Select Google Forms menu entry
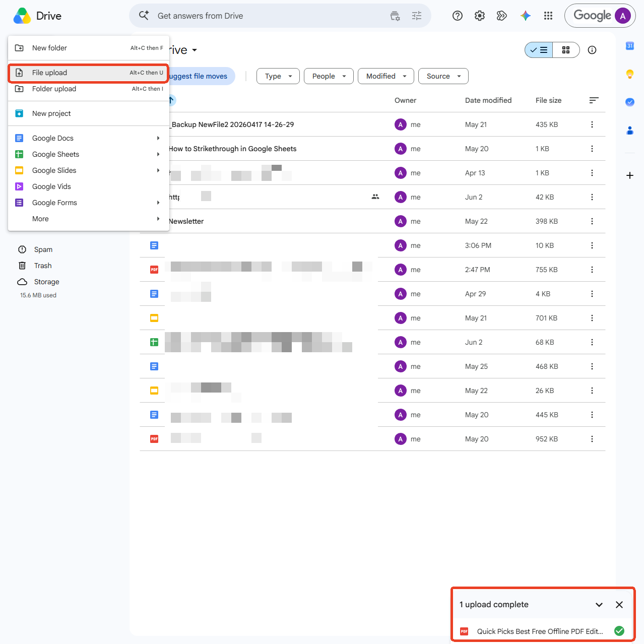This screenshot has width=644, height=644. pyautogui.click(x=89, y=203)
